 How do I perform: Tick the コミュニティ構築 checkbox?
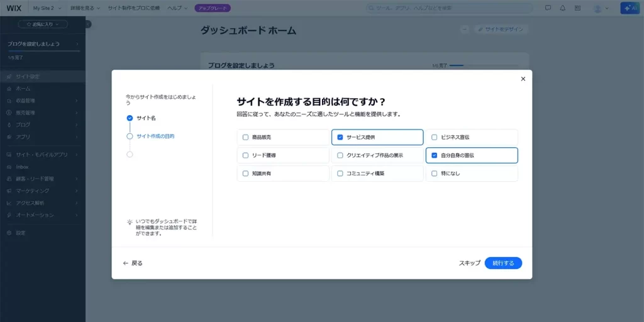coord(340,174)
